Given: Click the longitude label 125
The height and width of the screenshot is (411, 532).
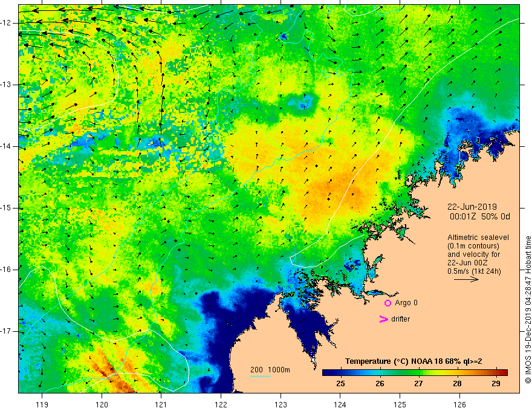Looking at the screenshot, I should (x=400, y=404).
